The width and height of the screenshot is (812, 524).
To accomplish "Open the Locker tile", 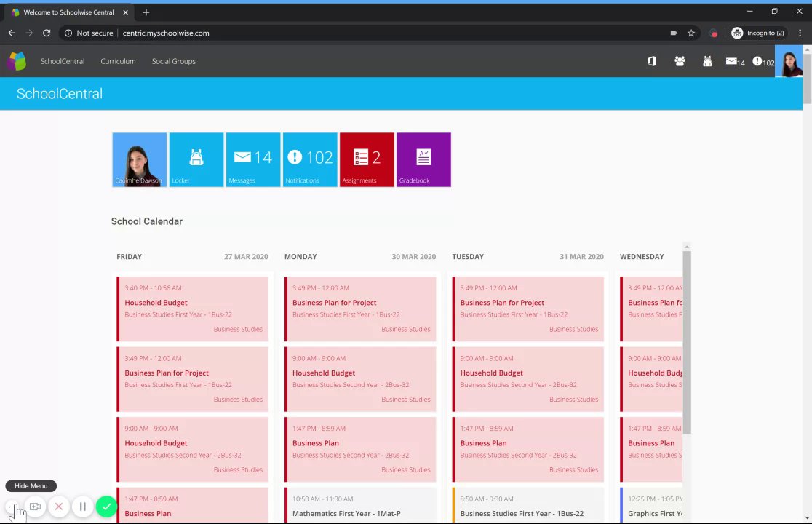I will (x=196, y=159).
